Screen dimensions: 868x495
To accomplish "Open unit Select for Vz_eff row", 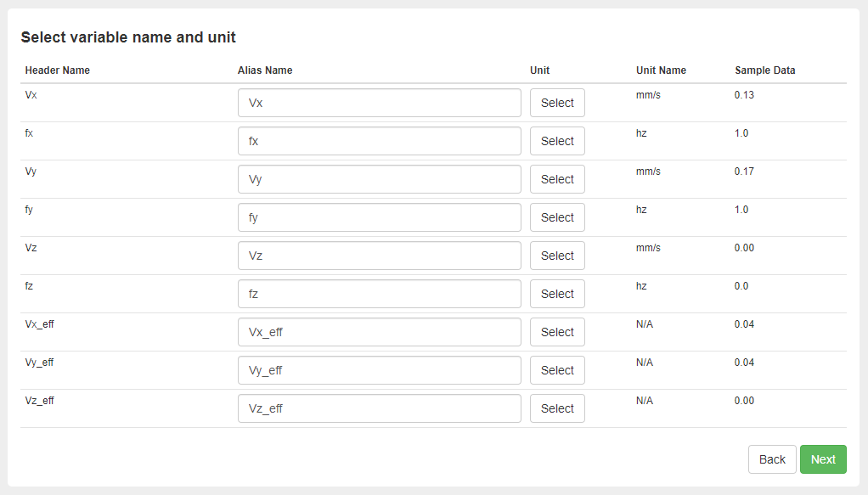I will 557,408.
